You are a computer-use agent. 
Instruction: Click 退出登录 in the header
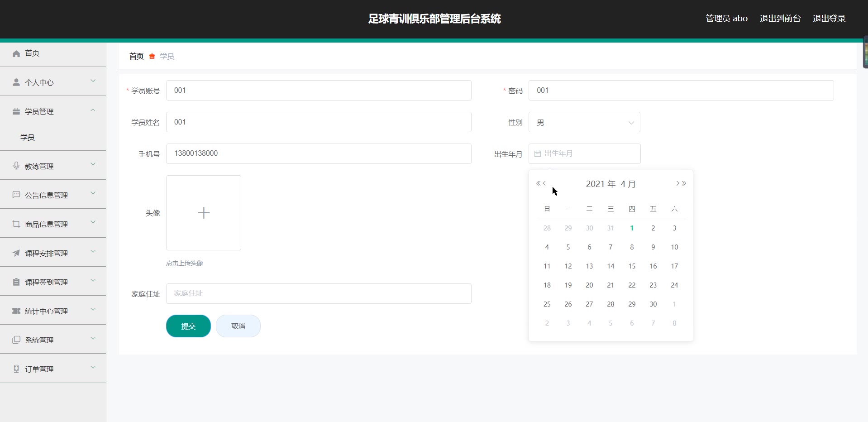point(829,19)
